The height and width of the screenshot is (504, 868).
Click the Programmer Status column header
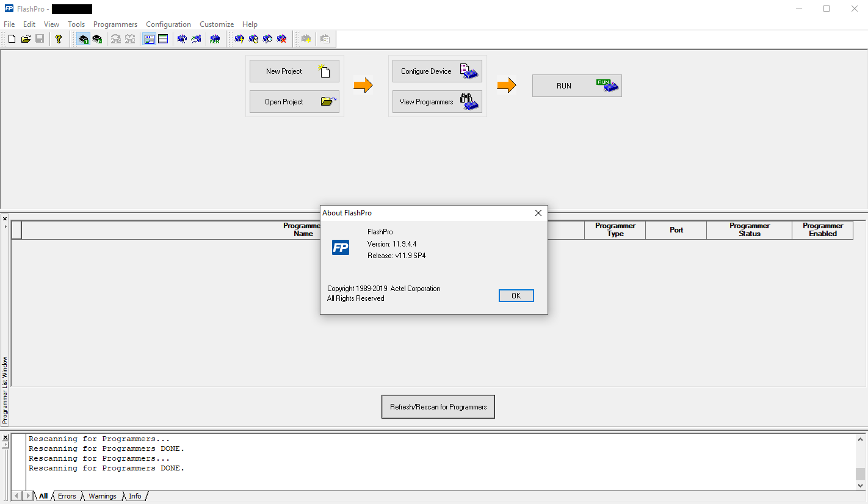pyautogui.click(x=750, y=230)
